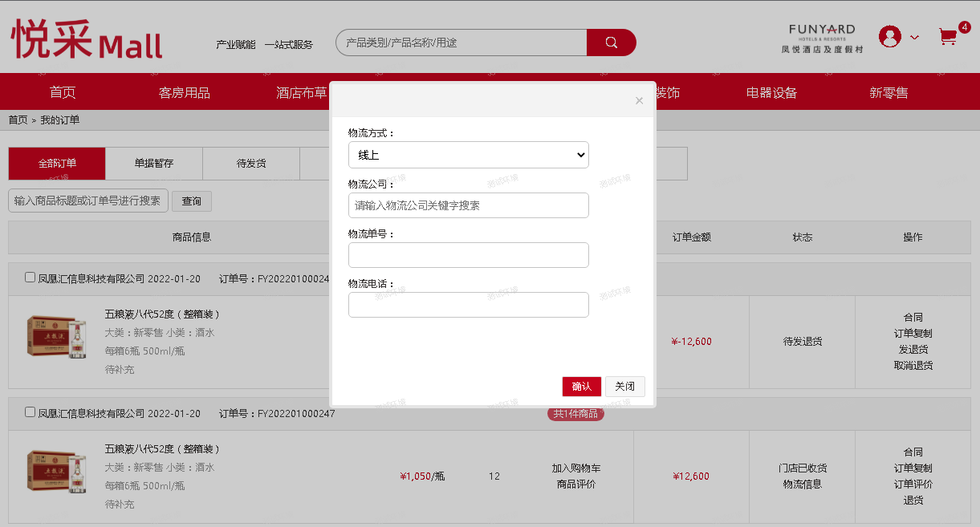The image size is (980, 527).
Task: Click the ¥-12,600 order amount
Action: point(691,342)
